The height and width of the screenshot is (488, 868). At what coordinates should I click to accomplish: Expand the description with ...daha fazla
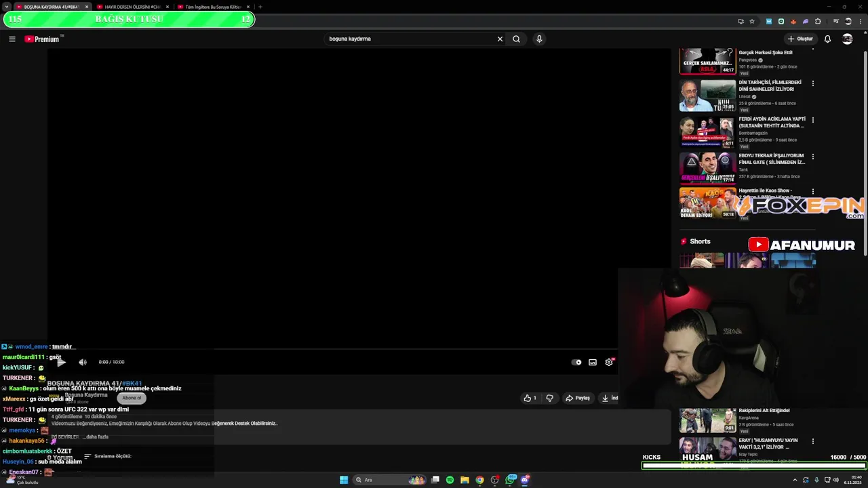[x=96, y=437]
